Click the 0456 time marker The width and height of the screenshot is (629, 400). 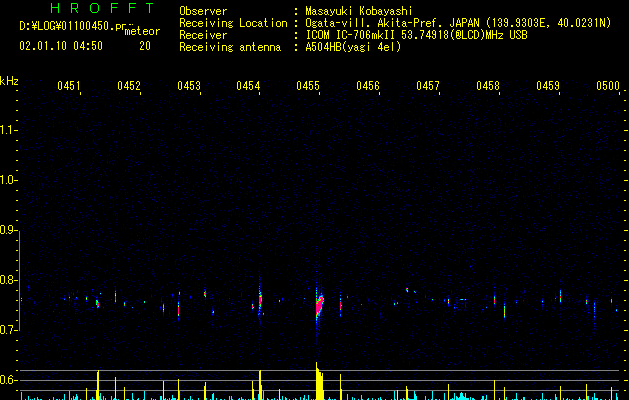368,86
